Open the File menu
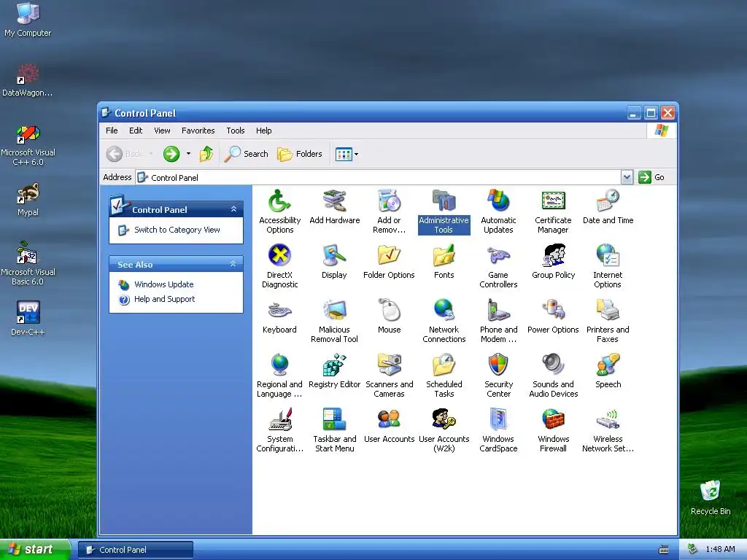This screenshot has width=747, height=560. (x=112, y=131)
